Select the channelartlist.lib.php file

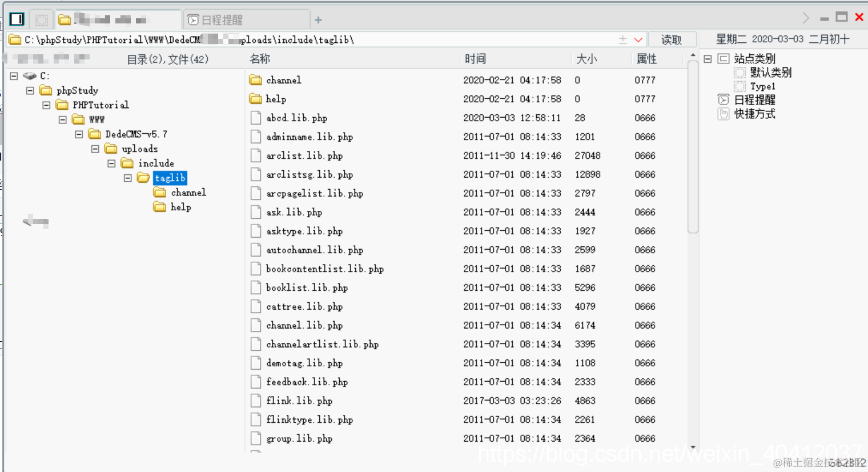(322, 344)
